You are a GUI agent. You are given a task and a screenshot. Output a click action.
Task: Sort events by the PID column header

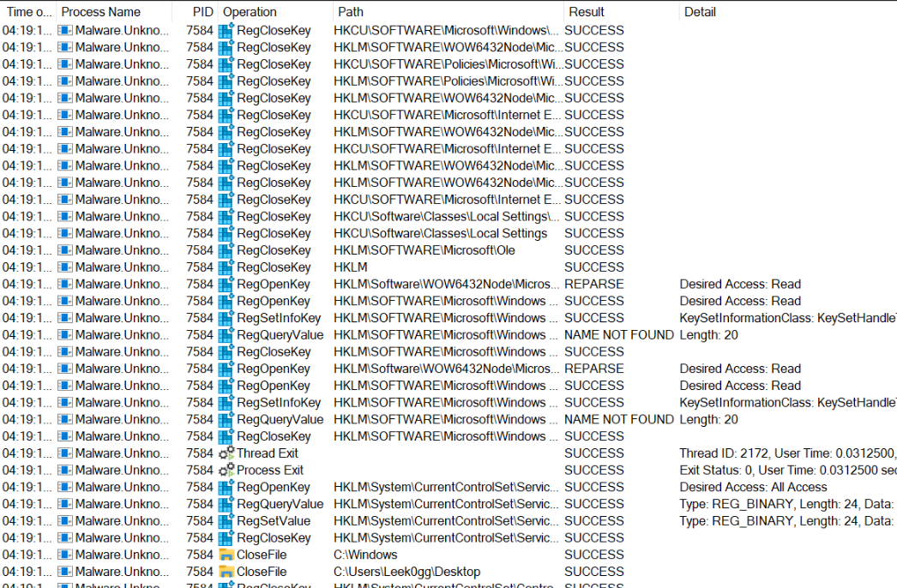point(202,12)
